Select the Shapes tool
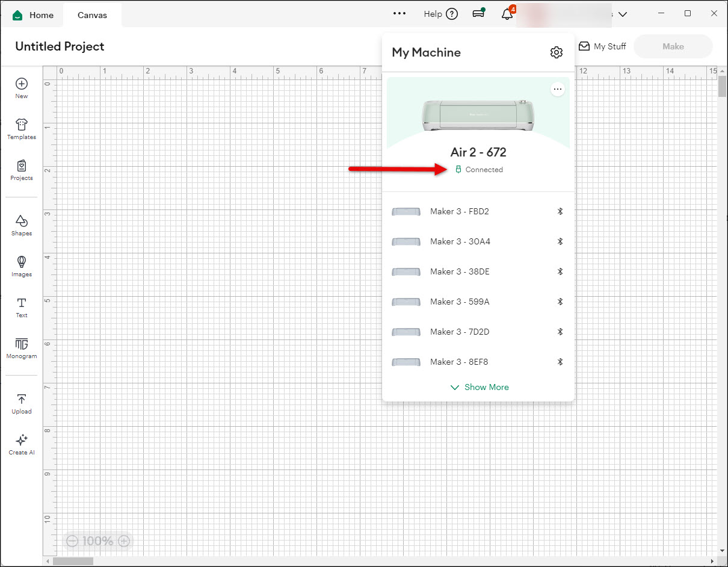 [22, 225]
